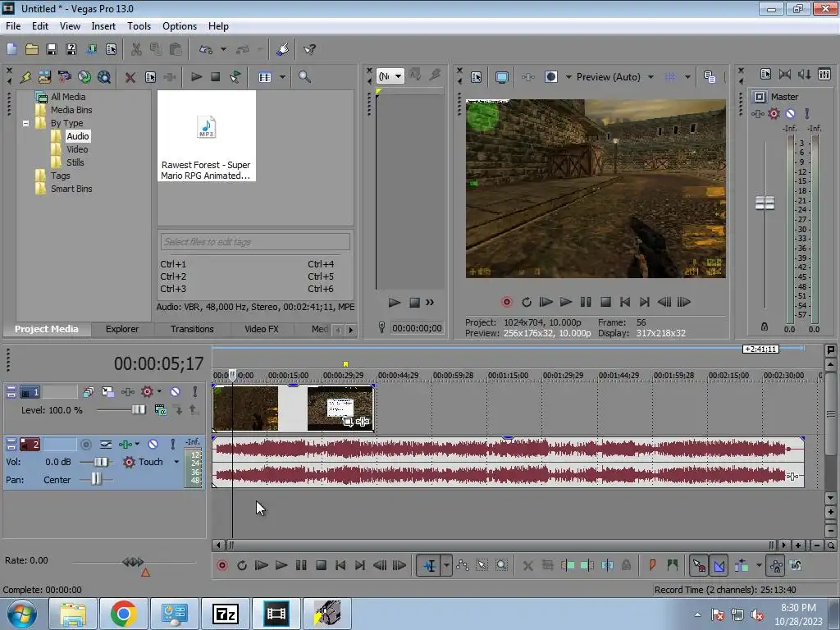
Task: Open the Views dropdown arrow in Project Media
Action: 282,77
